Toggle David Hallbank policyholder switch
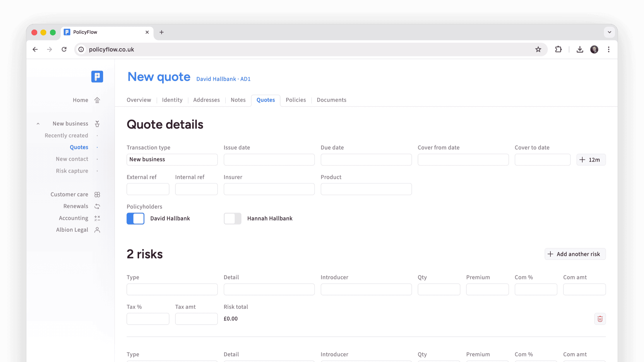This screenshot has height=362, width=644. (x=136, y=219)
